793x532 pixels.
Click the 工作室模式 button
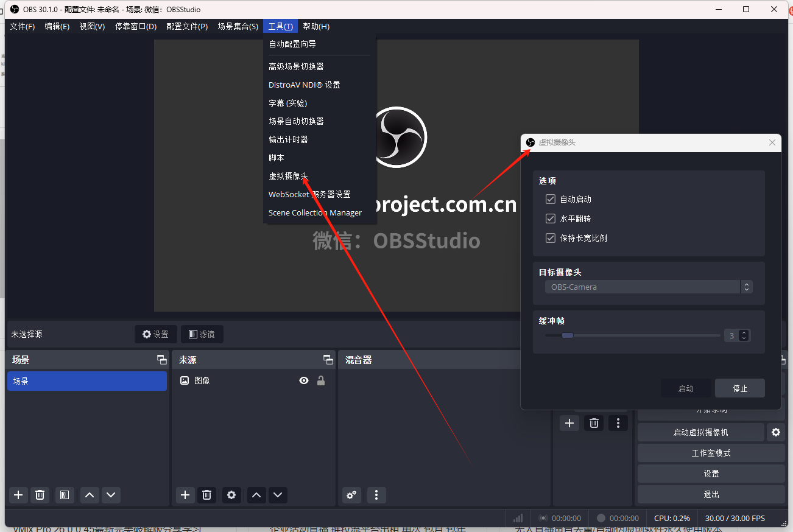click(x=711, y=453)
